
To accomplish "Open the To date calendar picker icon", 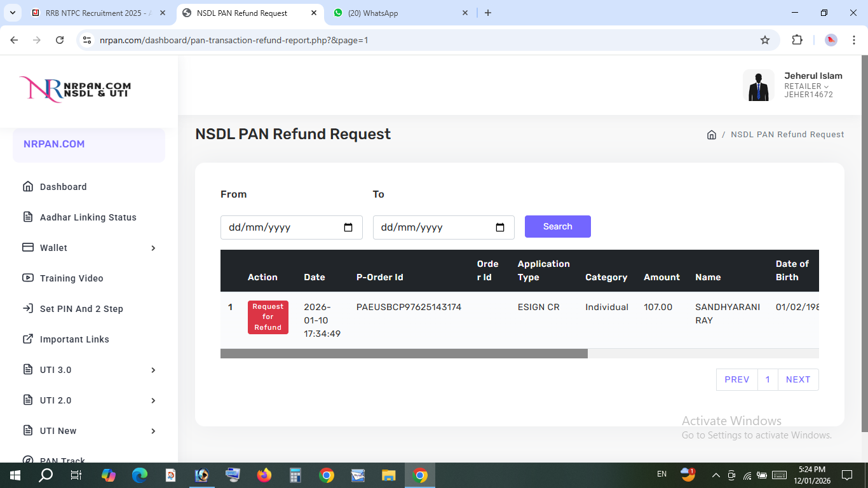I will [500, 227].
